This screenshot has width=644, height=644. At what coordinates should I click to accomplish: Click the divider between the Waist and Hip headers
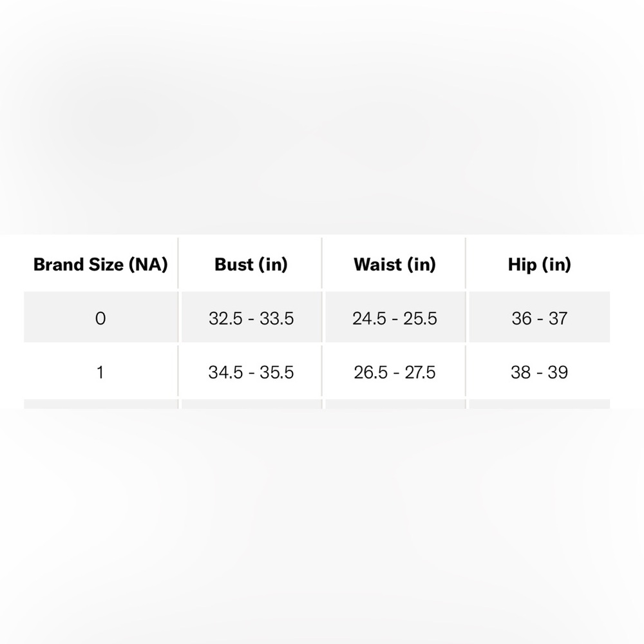click(466, 263)
